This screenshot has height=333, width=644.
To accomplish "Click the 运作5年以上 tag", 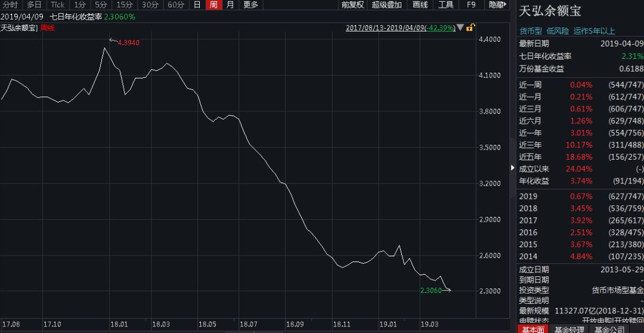I will (x=594, y=31).
